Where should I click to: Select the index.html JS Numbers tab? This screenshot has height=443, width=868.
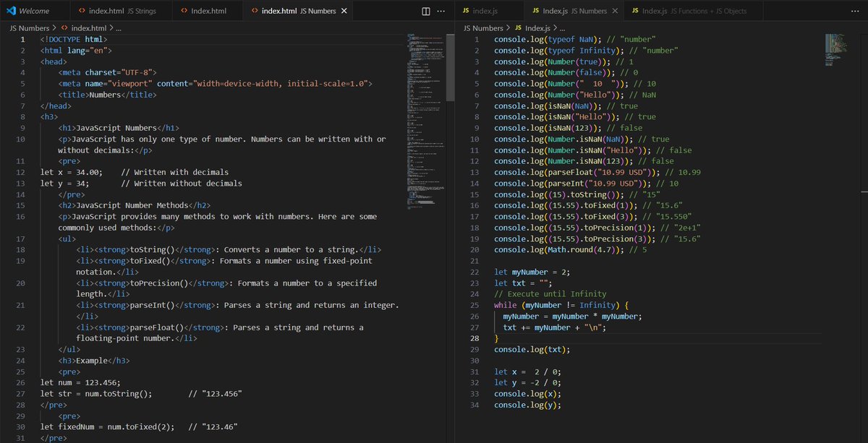[299, 11]
